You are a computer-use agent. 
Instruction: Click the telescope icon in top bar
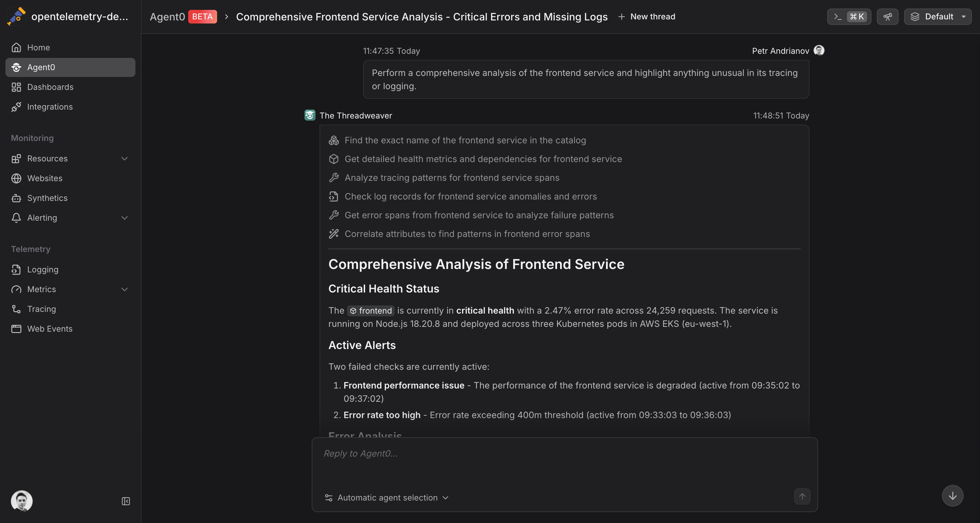[887, 17]
